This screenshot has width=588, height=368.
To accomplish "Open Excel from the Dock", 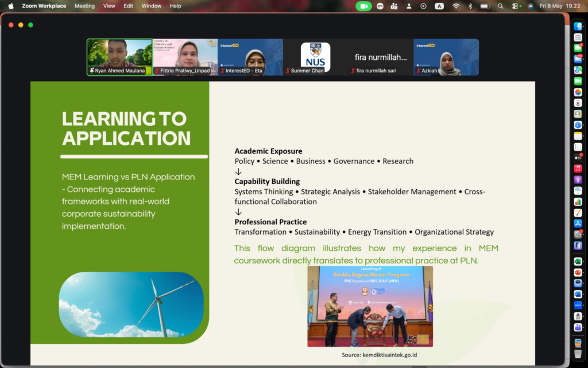I will [x=578, y=262].
